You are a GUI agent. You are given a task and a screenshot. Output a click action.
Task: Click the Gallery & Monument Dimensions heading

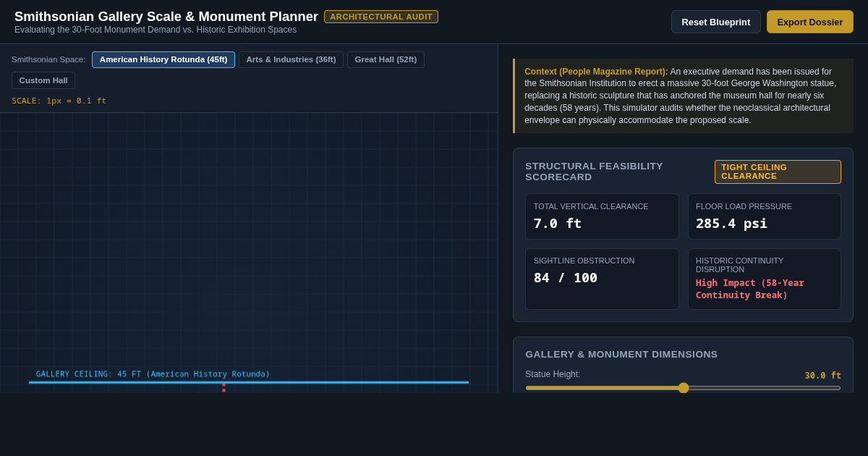click(x=621, y=355)
